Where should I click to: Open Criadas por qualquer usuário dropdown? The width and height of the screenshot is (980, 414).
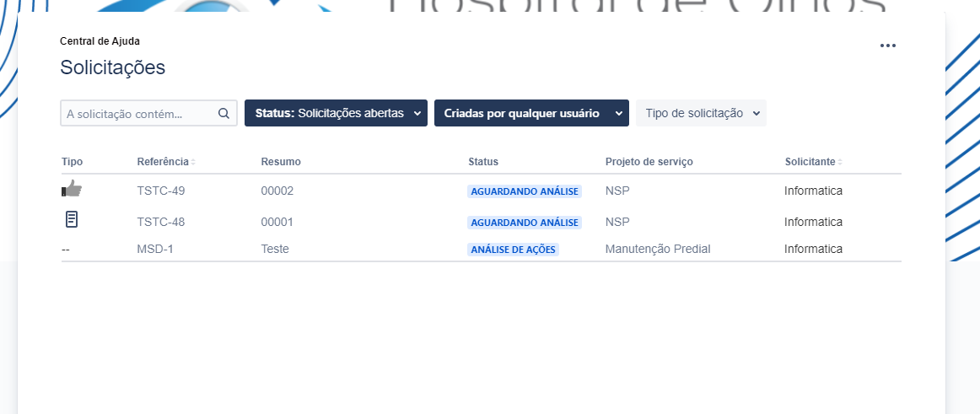click(x=531, y=113)
